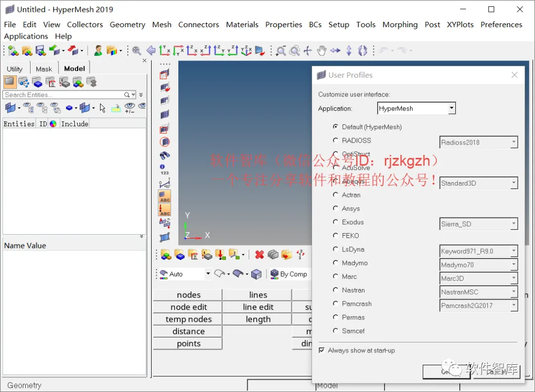
Task: Click the isometric view triad icon
Action: pos(246,51)
